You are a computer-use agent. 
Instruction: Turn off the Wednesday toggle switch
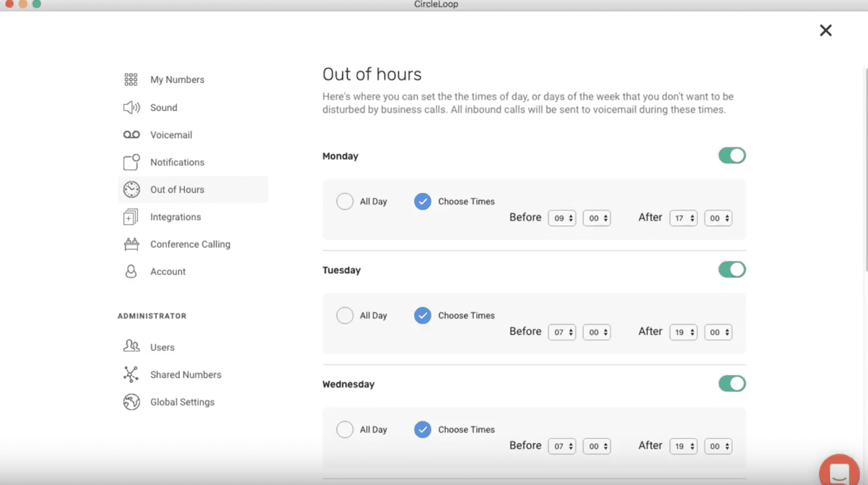tap(732, 384)
